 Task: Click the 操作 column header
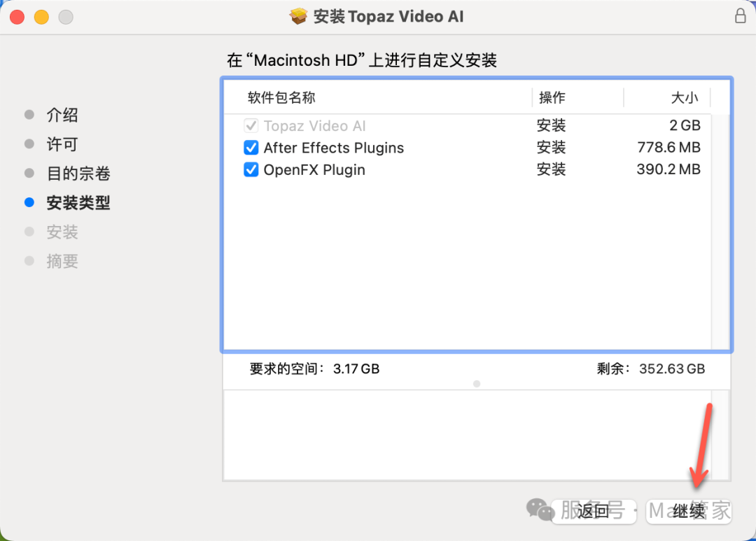point(552,98)
